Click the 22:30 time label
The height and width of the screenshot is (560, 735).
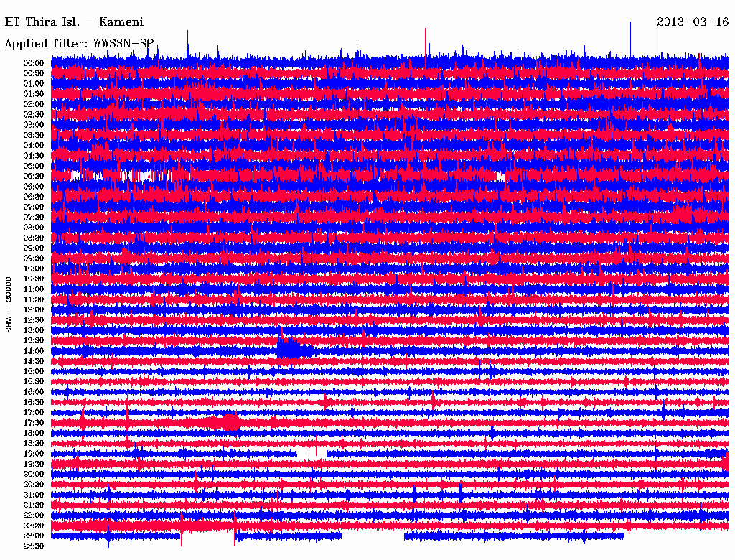[34, 526]
